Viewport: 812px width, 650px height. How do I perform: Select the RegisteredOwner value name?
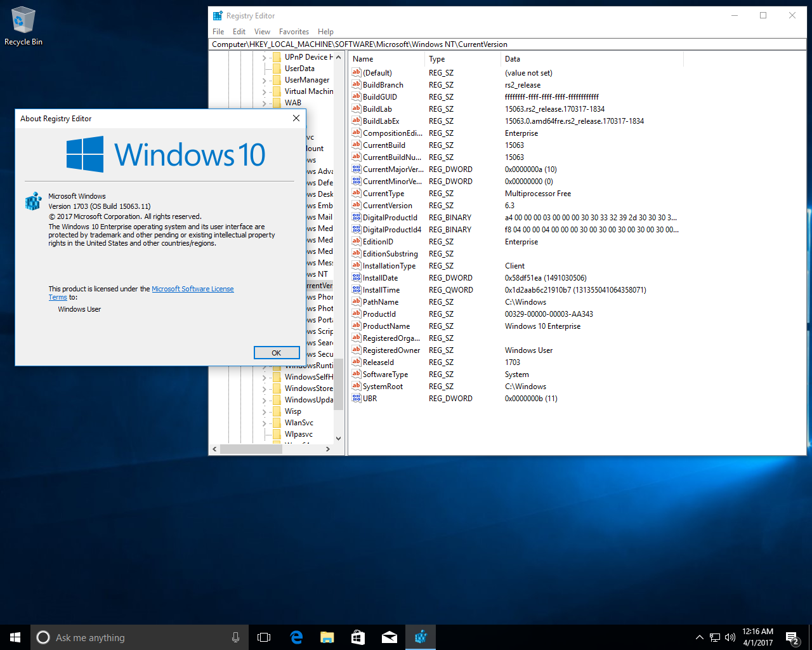point(391,350)
